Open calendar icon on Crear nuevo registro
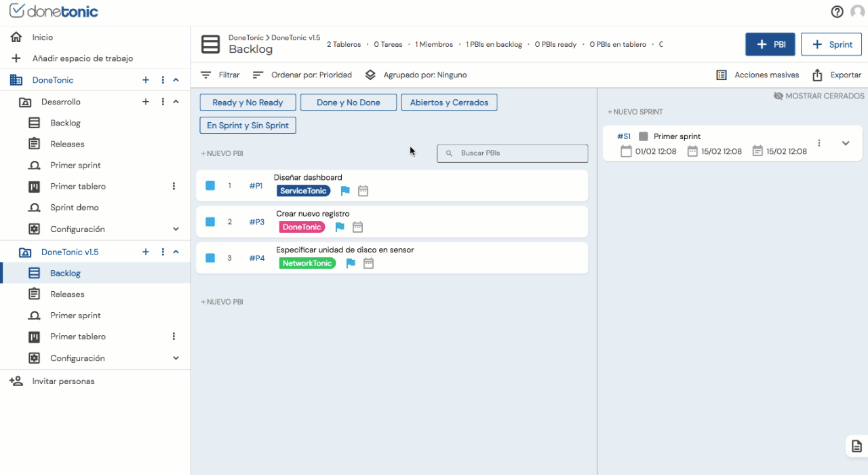The height and width of the screenshot is (475, 868). click(x=358, y=227)
